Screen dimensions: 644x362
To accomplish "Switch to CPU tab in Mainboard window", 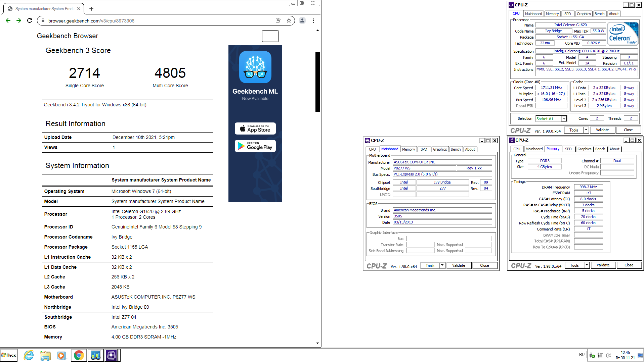I will click(372, 149).
